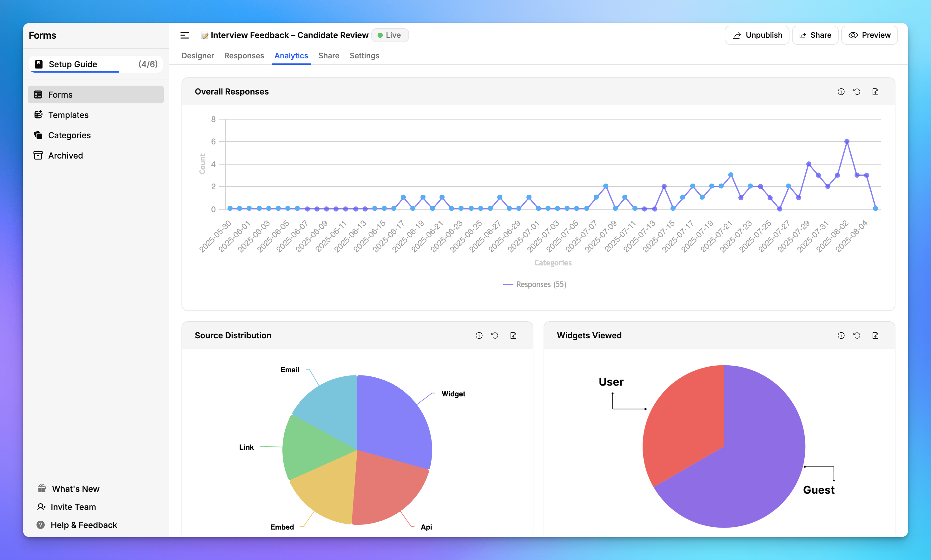Open info for the Widgets Viewed chart

[x=841, y=335]
